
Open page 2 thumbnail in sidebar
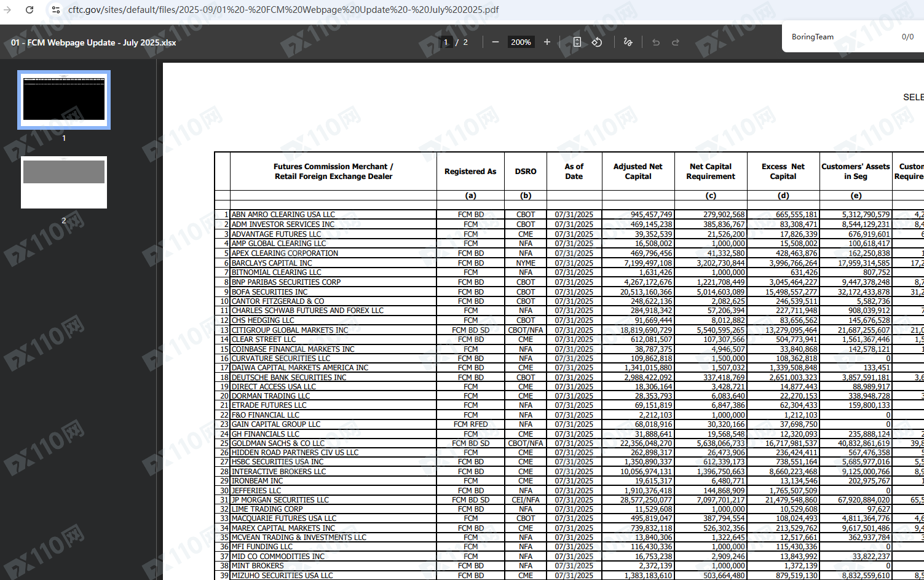64,182
